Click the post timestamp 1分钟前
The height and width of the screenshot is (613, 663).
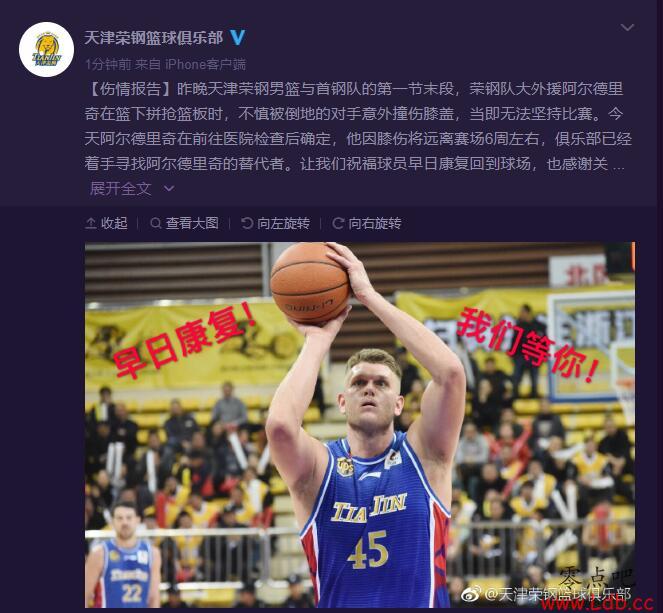pos(108,64)
